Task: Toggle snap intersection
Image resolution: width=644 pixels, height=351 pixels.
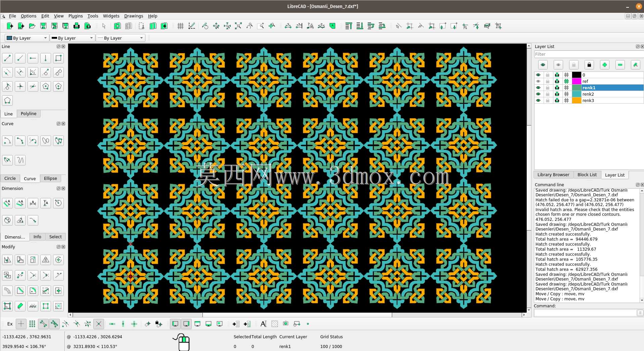Action: click(x=99, y=324)
